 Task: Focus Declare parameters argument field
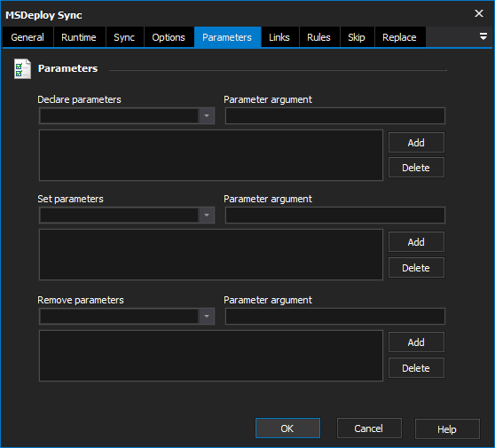(335, 116)
